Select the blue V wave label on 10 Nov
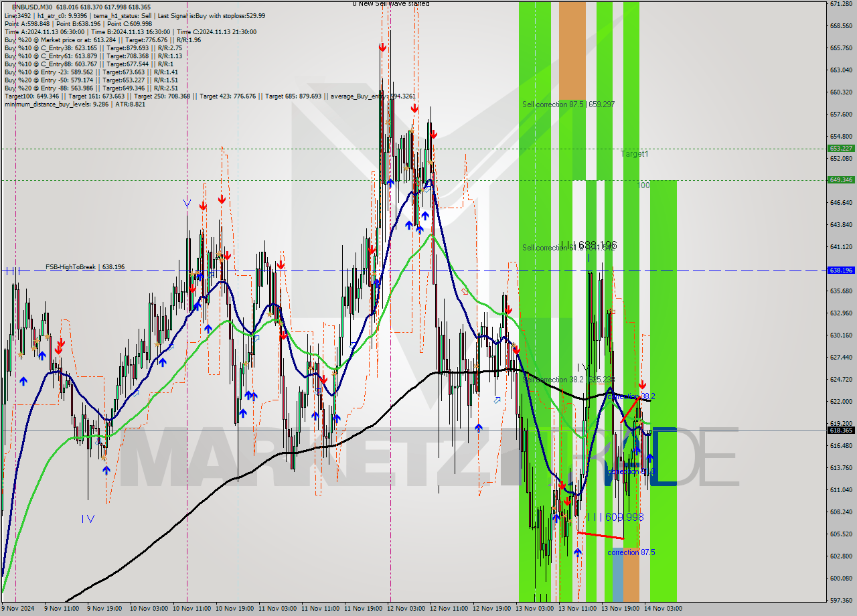 [187, 203]
